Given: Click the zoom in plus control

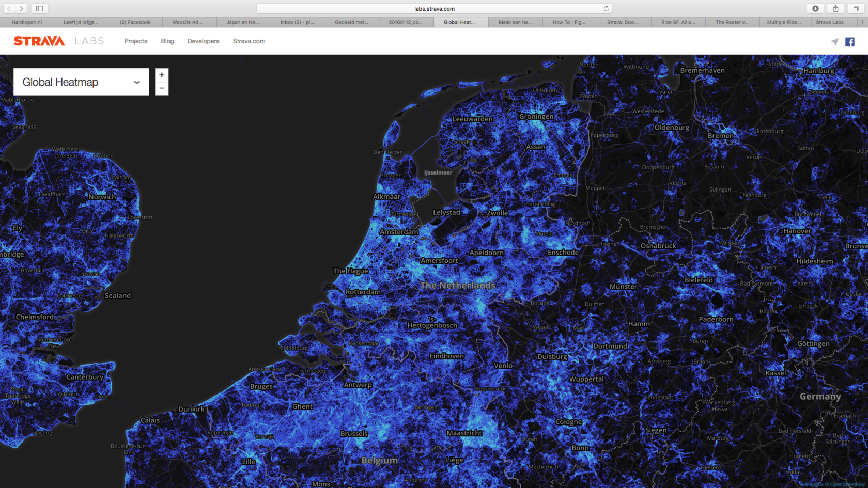Looking at the screenshot, I should [x=162, y=75].
